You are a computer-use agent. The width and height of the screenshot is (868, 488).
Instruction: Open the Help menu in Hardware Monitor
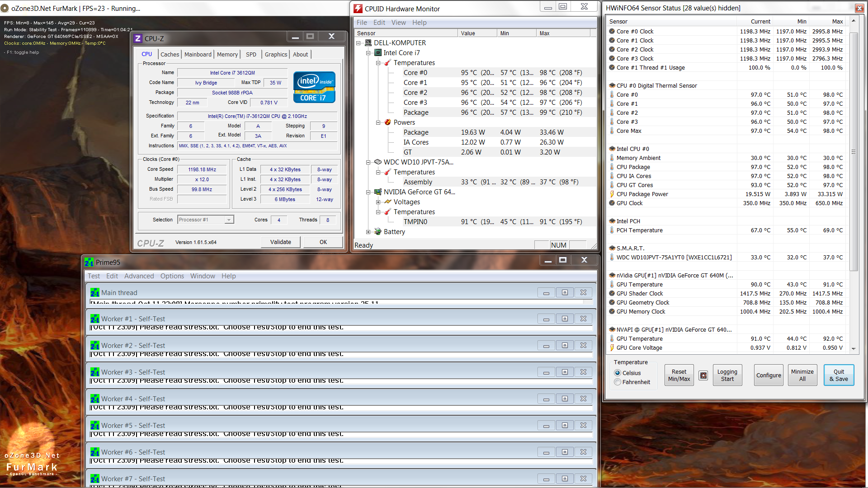tap(420, 23)
